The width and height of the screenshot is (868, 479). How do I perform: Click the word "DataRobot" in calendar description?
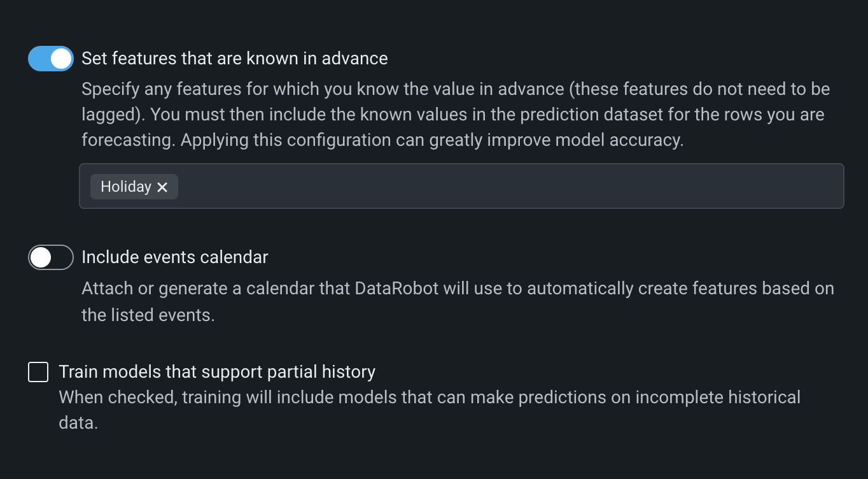click(396, 289)
